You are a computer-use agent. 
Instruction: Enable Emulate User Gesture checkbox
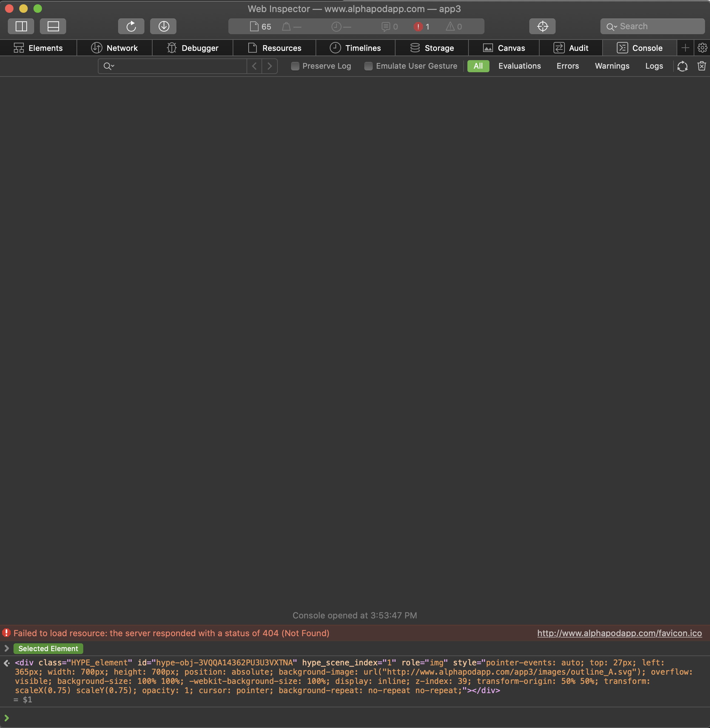click(369, 66)
